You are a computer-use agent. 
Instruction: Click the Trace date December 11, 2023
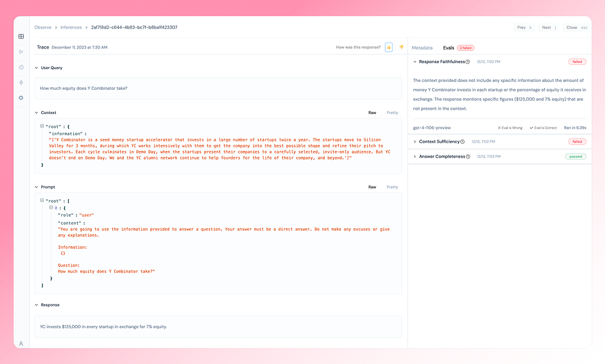79,47
